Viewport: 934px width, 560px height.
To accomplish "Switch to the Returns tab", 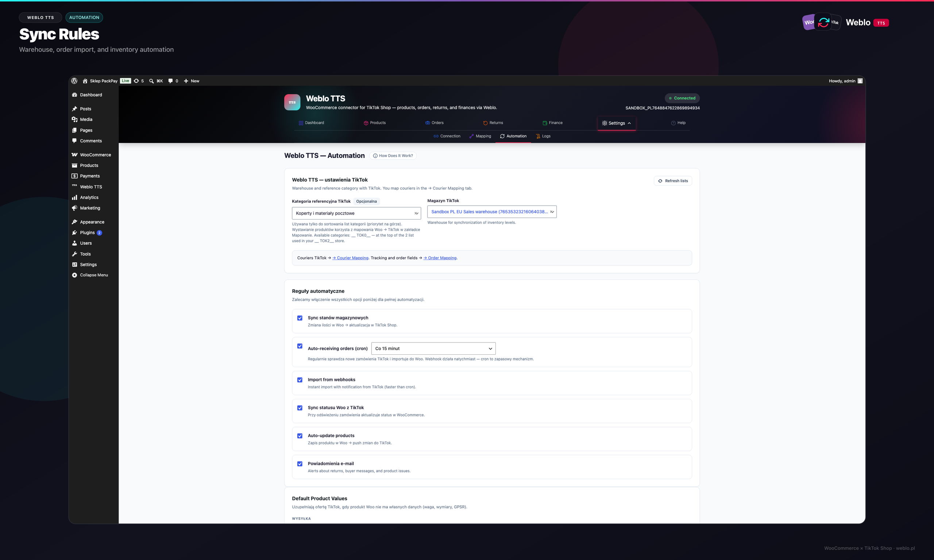I will (493, 123).
